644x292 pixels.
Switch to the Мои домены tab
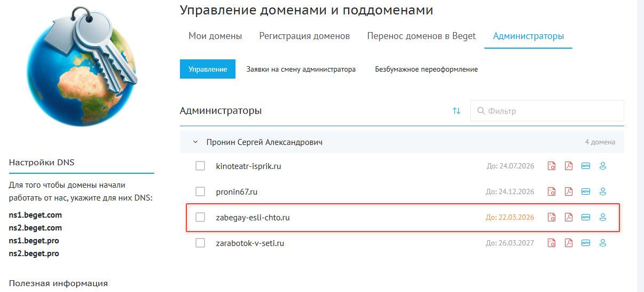pyautogui.click(x=215, y=36)
